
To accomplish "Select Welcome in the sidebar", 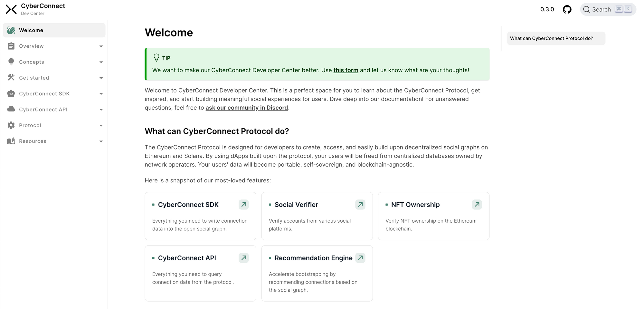I will [x=54, y=30].
